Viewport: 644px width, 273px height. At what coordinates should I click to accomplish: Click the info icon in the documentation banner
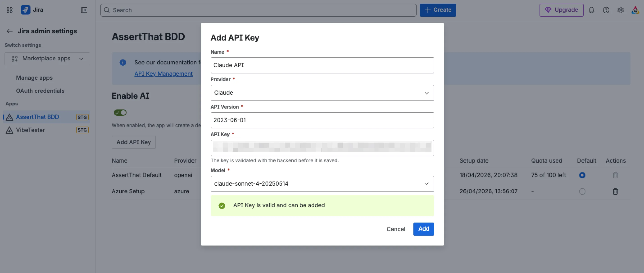(123, 62)
